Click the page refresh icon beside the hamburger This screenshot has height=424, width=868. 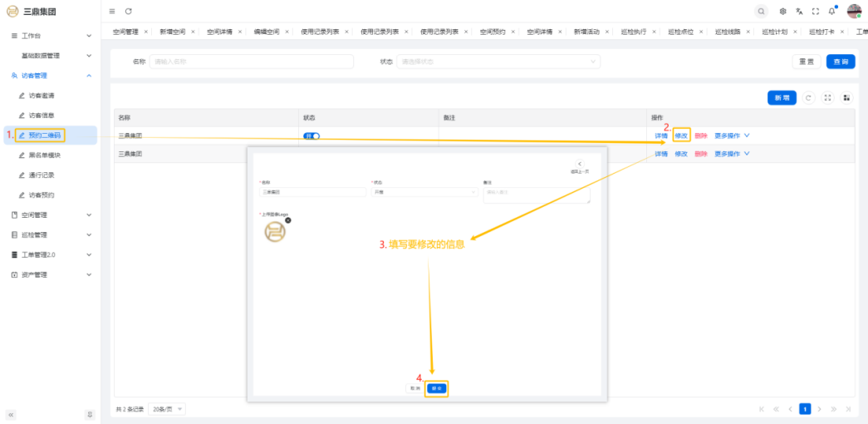pyautogui.click(x=128, y=11)
